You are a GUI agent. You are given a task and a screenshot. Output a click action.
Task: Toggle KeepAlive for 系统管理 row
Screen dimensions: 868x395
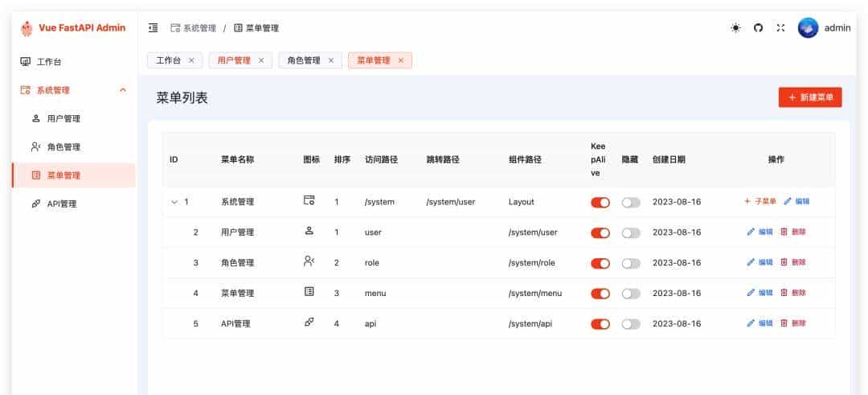[x=600, y=202]
